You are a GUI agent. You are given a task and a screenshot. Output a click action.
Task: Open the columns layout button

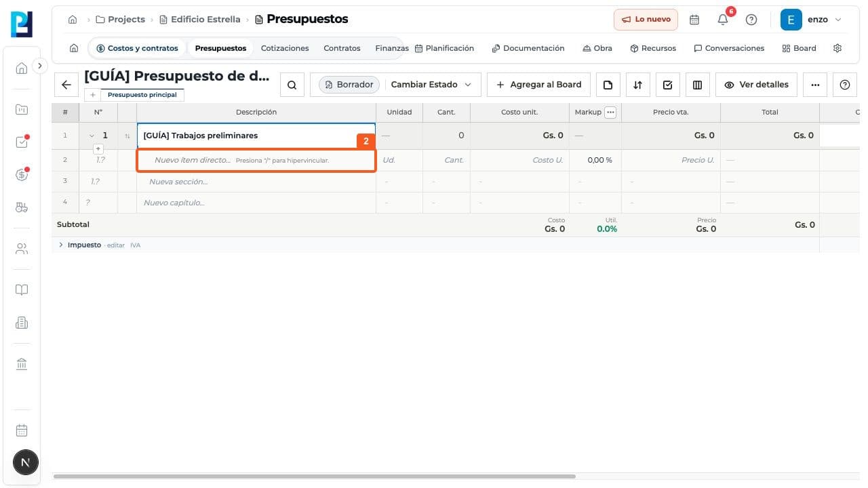click(x=697, y=85)
